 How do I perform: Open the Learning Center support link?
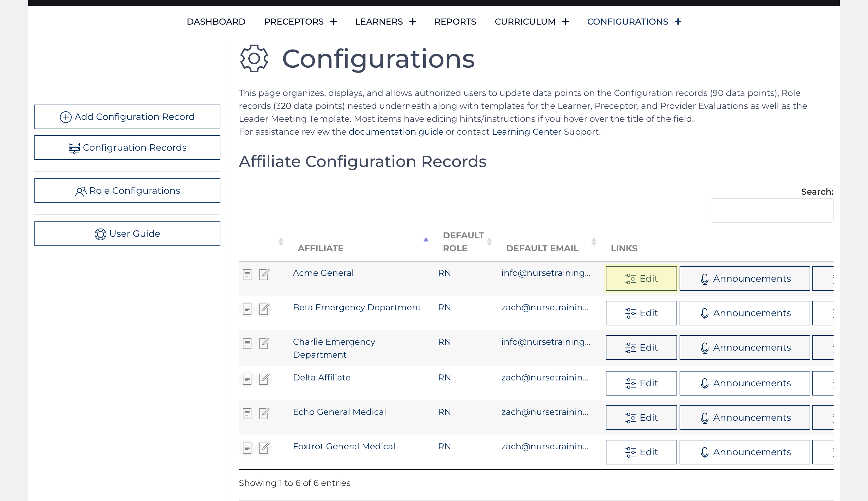[526, 131]
